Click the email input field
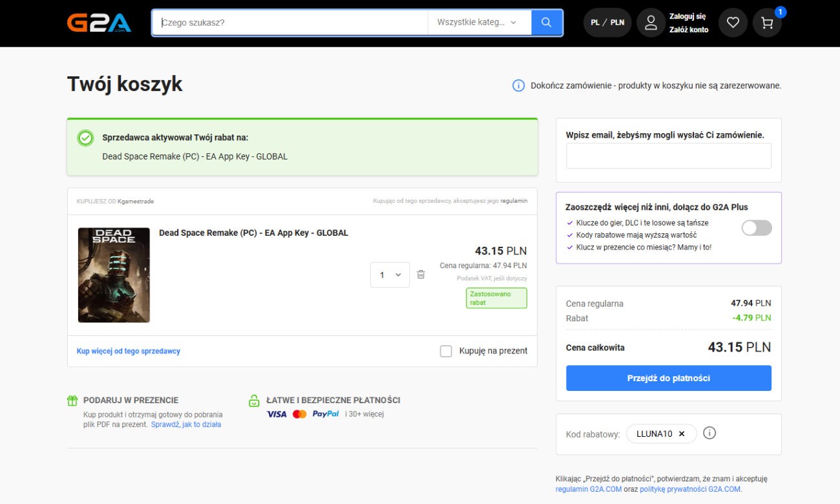Screen dimensions: 840x504 669,156
